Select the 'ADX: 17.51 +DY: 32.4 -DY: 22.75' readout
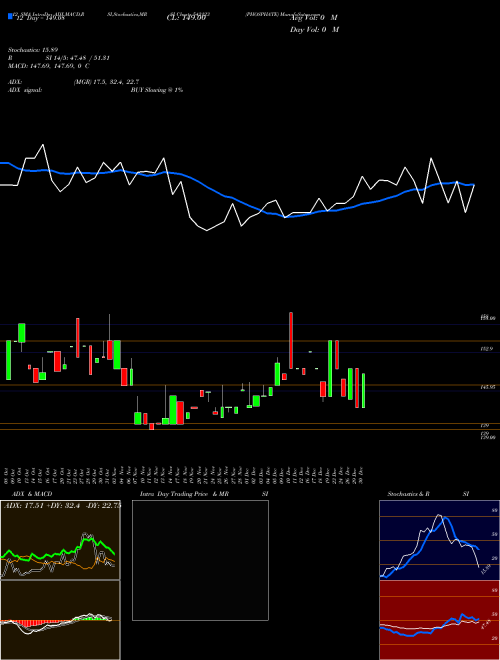The width and height of the screenshot is (500, 660). (62, 506)
